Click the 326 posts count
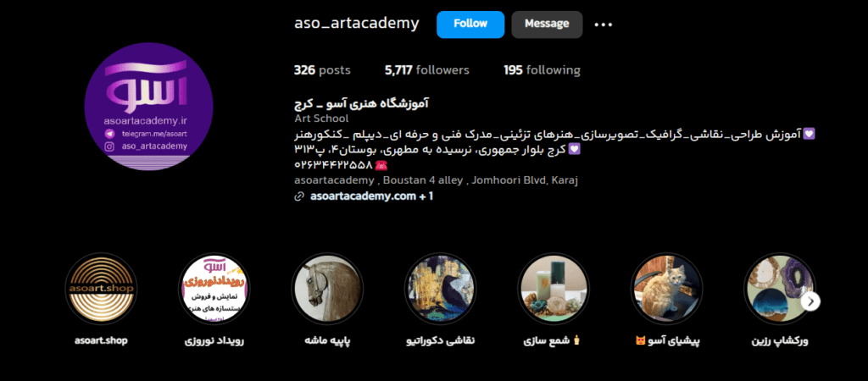The height and width of the screenshot is (381, 868). tap(322, 70)
